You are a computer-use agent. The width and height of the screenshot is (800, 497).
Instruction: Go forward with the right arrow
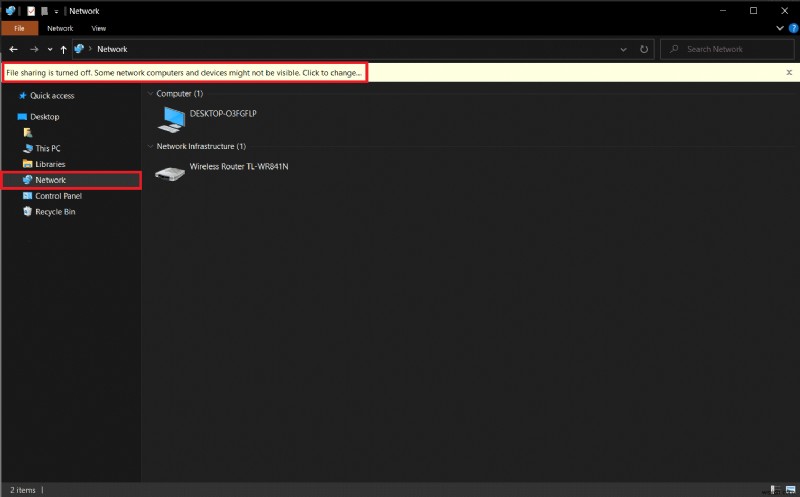[34, 49]
